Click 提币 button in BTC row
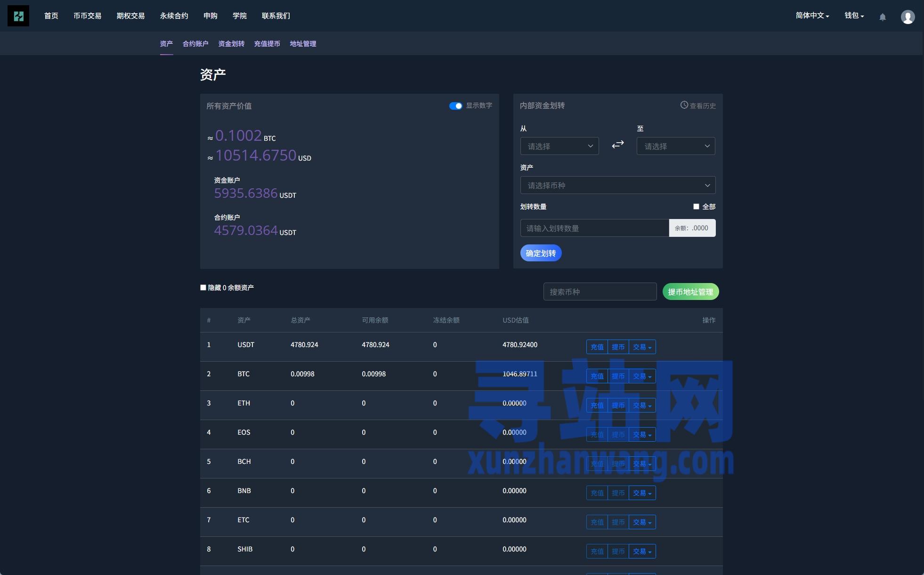Image resolution: width=924 pixels, height=575 pixels. pyautogui.click(x=618, y=376)
